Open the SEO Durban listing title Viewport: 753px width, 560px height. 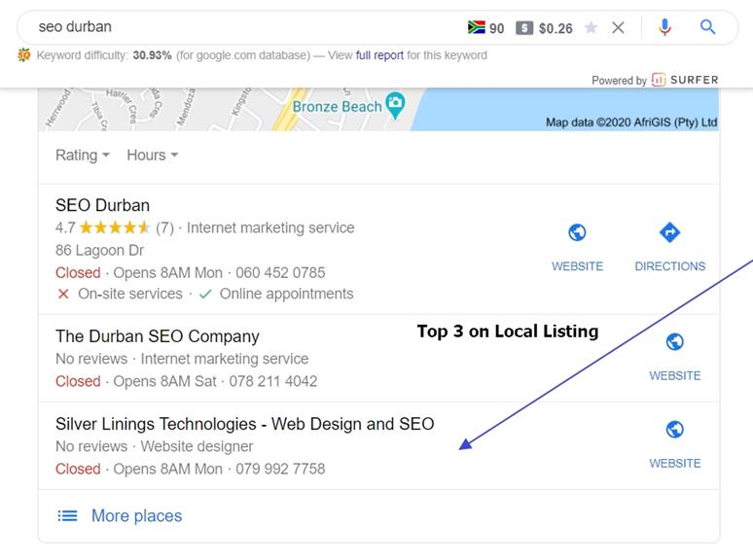click(x=102, y=205)
